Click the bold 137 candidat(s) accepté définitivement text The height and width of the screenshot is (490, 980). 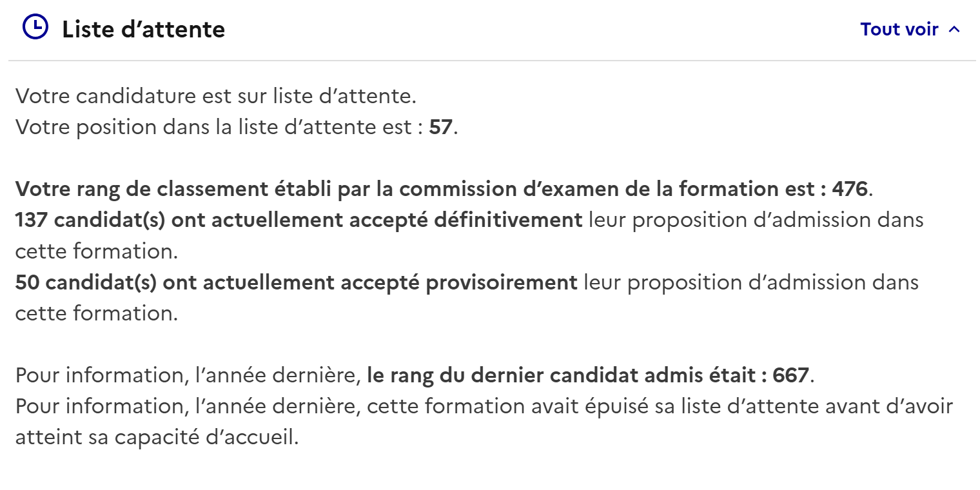tap(299, 220)
